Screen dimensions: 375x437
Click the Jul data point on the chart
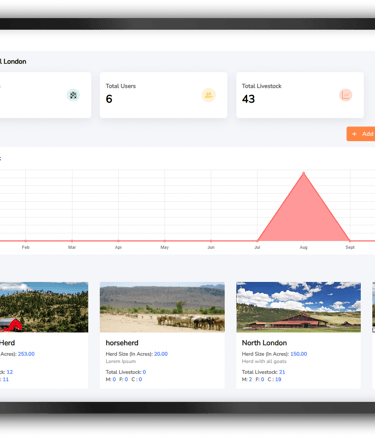257,241
